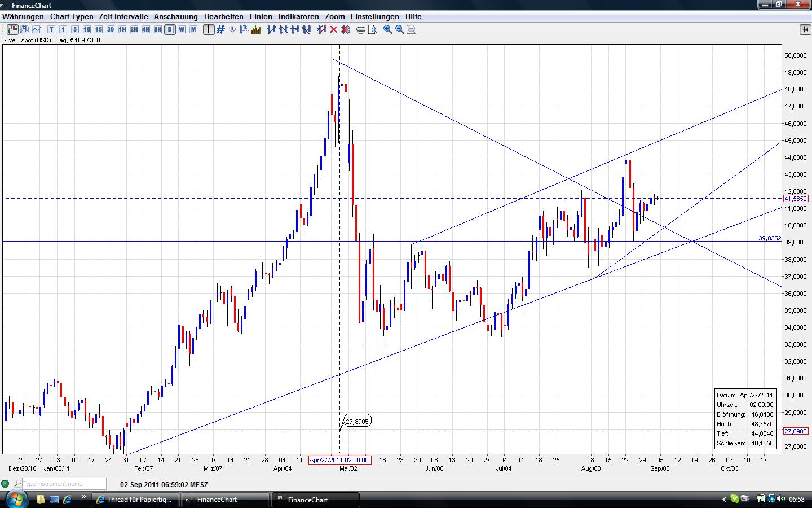The height and width of the screenshot is (508, 812).
Task: Switch to 2H interval
Action: point(134,29)
